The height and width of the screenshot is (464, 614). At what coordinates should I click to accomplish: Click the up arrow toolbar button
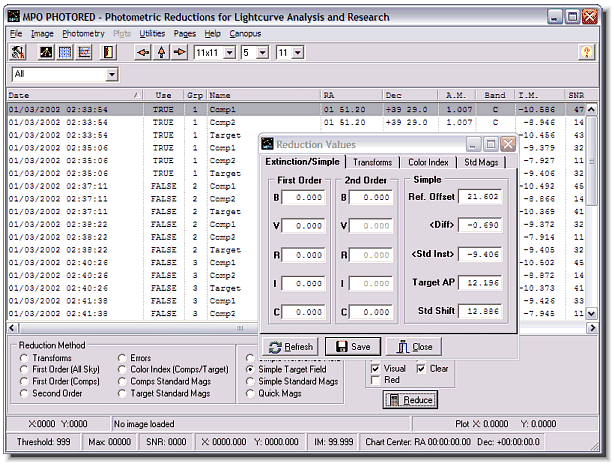pos(162,52)
